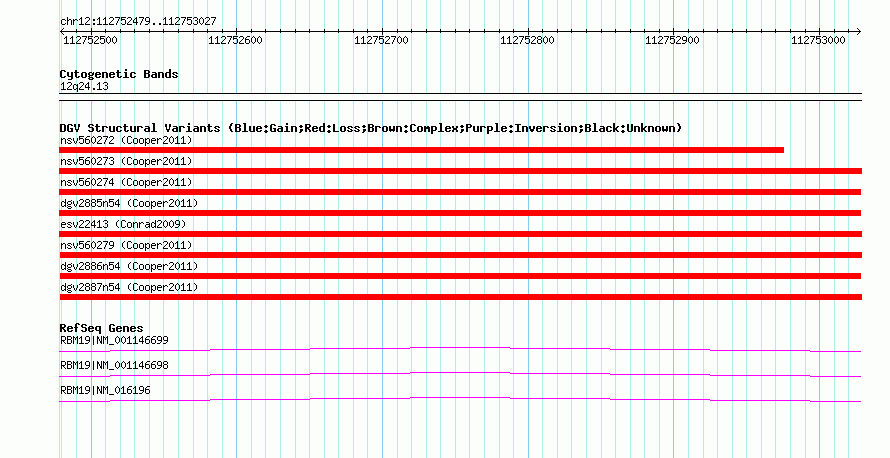Click the red loss bar for nsv560274

[x=460, y=192]
